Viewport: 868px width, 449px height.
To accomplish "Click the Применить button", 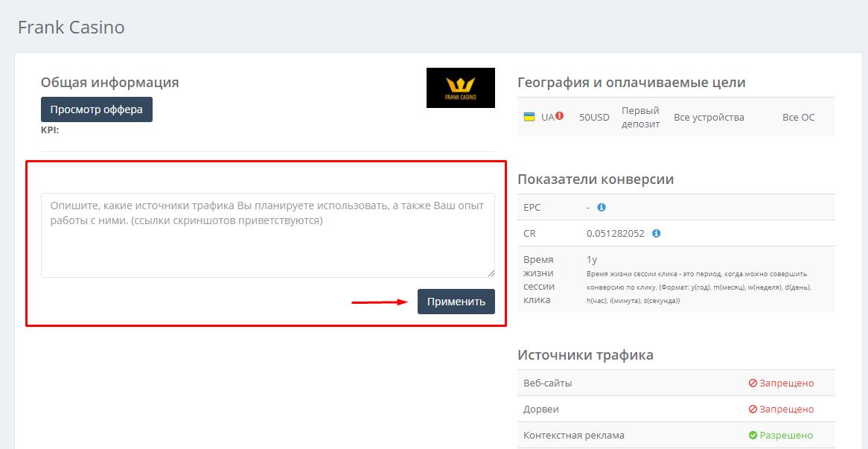I will click(x=456, y=302).
